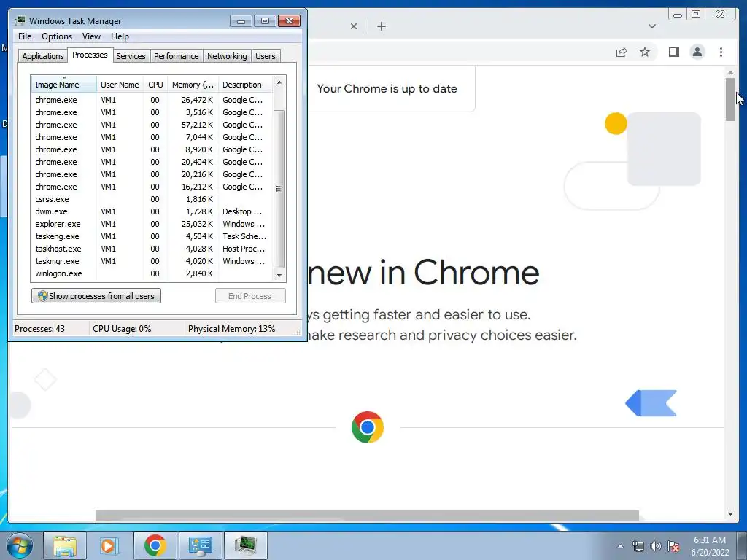Click Chrome page horizontal scrollbar

[x=367, y=516]
